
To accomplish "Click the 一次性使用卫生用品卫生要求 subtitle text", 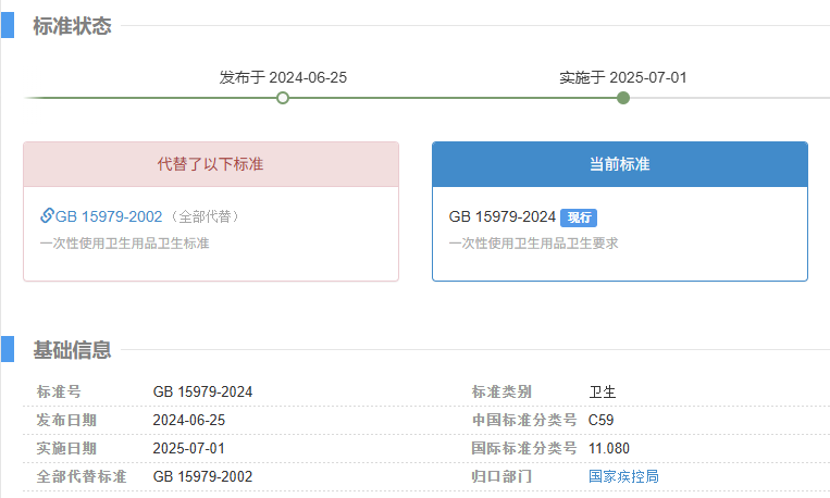I will click(x=534, y=243).
